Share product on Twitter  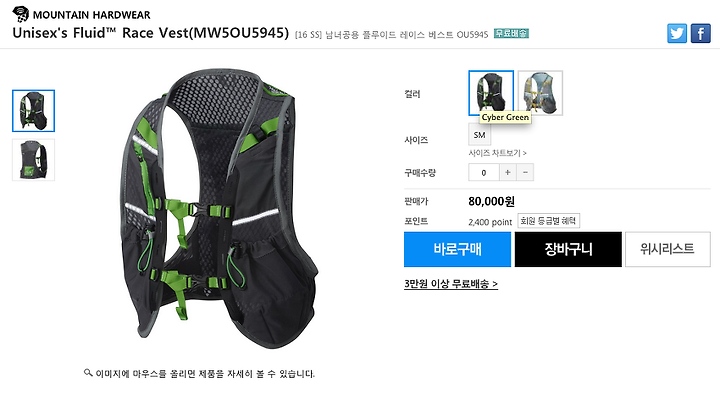tap(677, 34)
